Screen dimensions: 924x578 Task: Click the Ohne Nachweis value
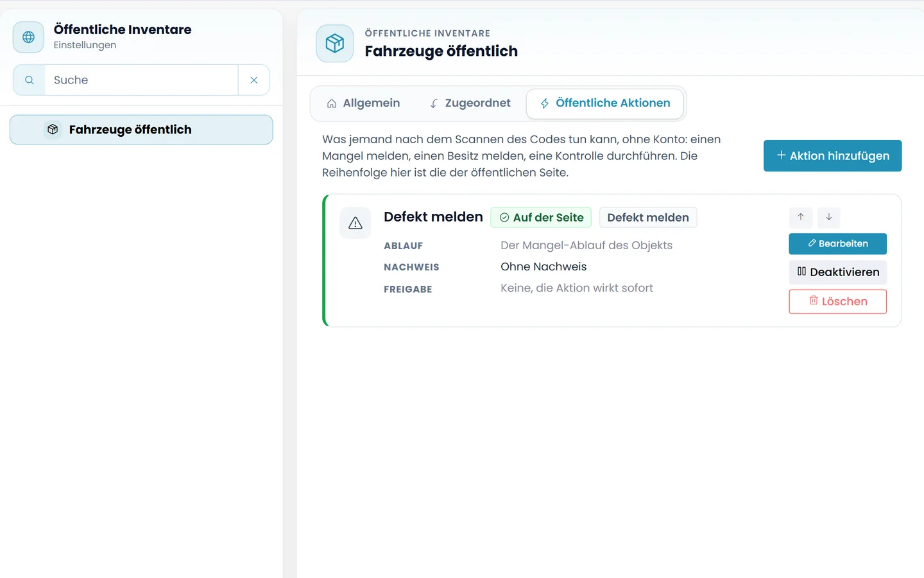pyautogui.click(x=543, y=267)
